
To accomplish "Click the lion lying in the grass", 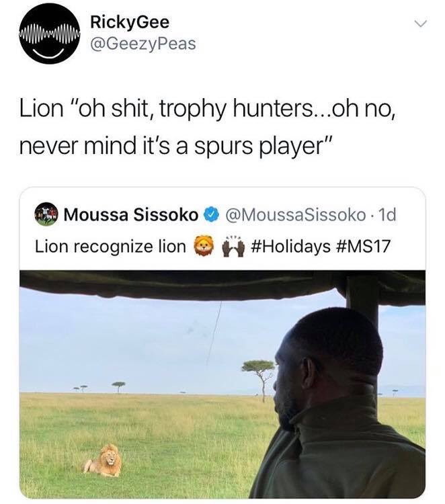I will pyautogui.click(x=104, y=460).
